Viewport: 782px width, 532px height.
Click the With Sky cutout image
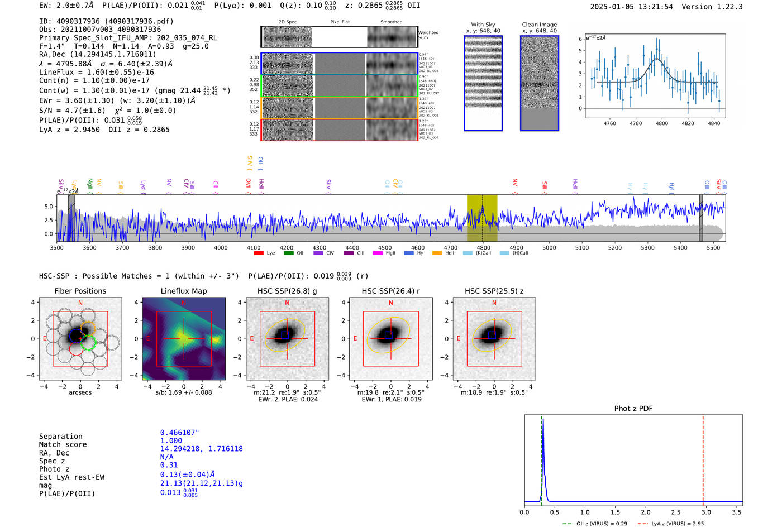click(x=483, y=83)
